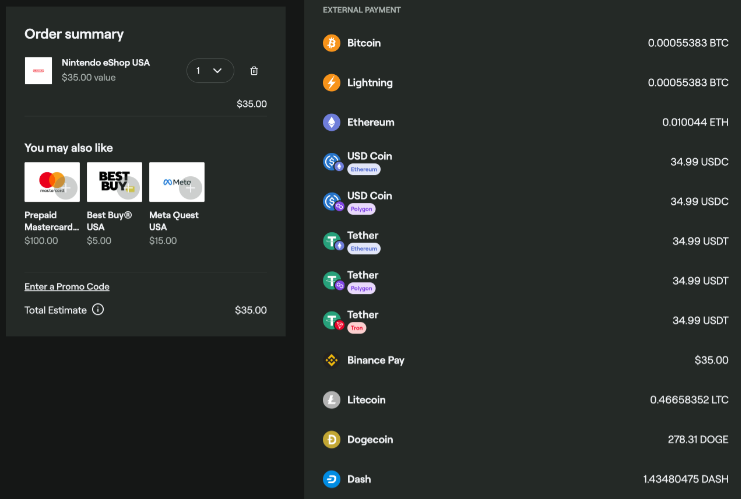Click the Binance Pay logo icon
The height and width of the screenshot is (499, 741).
331,361
